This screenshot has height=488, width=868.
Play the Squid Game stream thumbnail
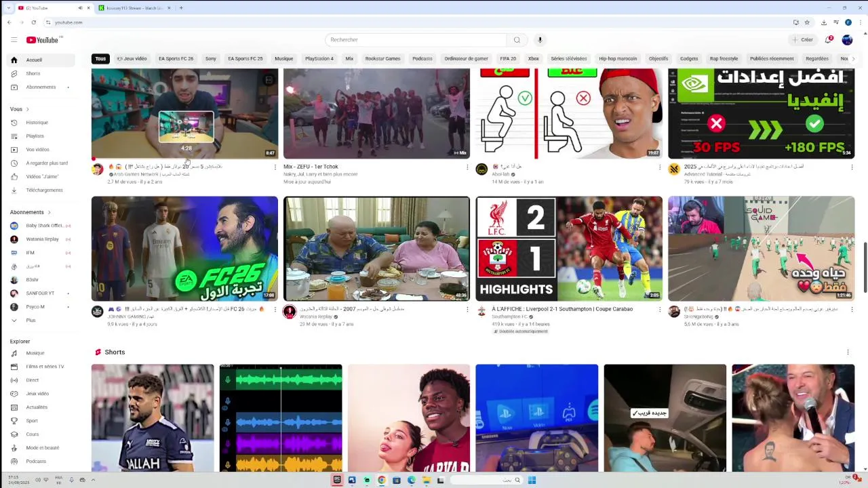[x=761, y=249]
